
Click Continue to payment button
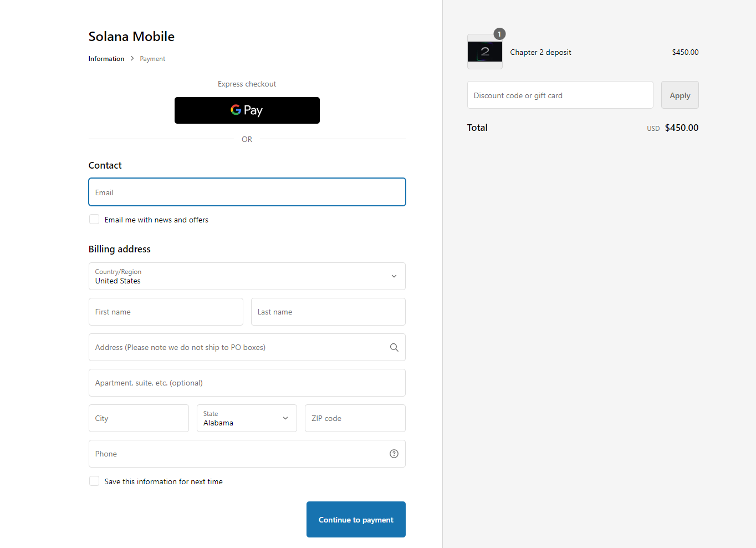click(356, 520)
